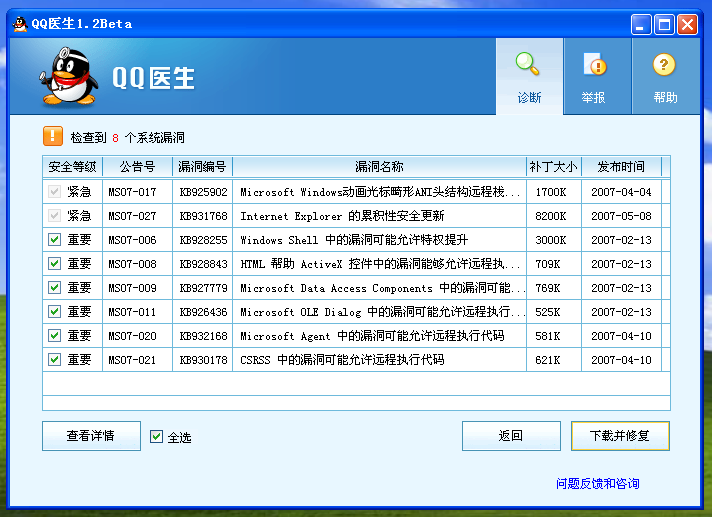The width and height of the screenshot is (712, 517).
Task: Minimize the QQ医生 window
Action: [641, 25]
